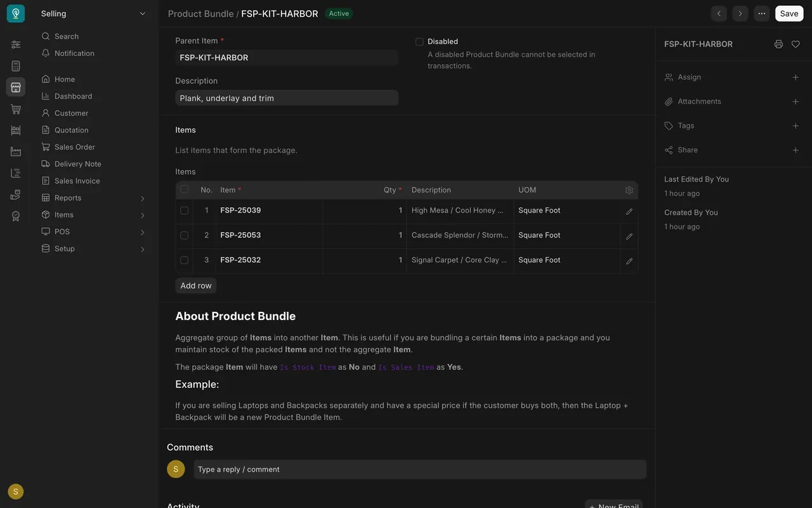Select all rows with the Items header checkbox
The image size is (812, 508).
(x=185, y=189)
